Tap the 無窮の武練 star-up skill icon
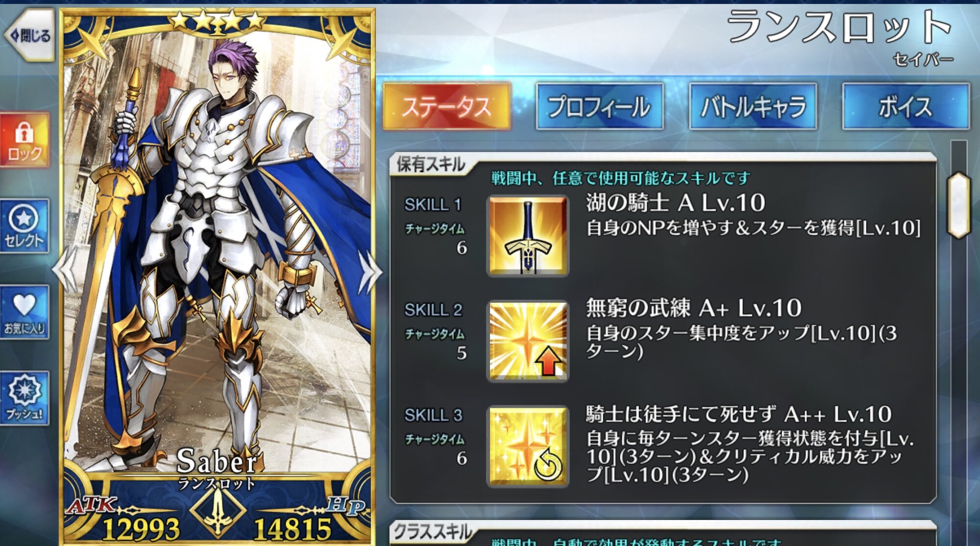 click(528, 341)
